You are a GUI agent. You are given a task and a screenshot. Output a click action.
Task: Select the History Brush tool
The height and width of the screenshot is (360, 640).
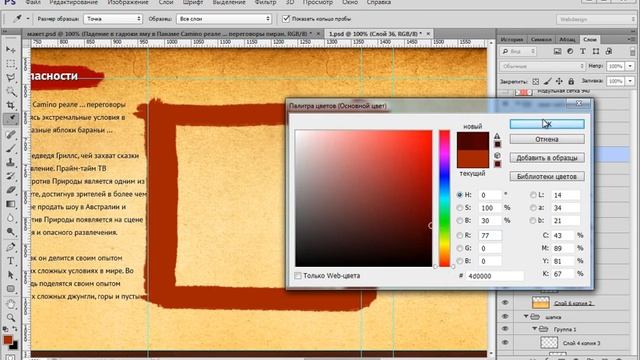click(11, 176)
